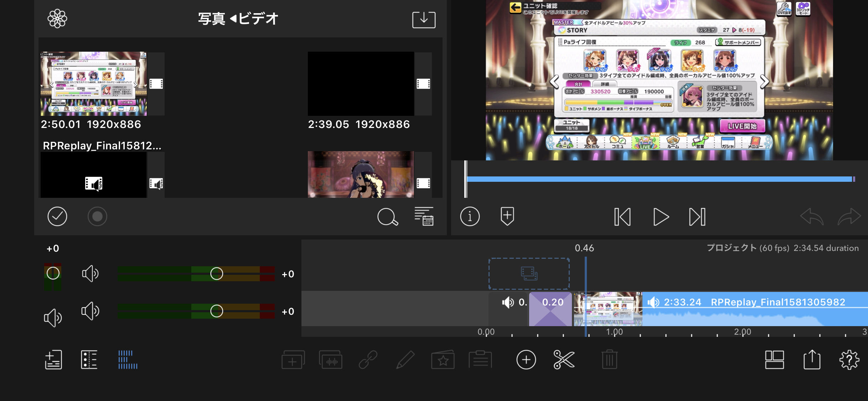Image resolution: width=868 pixels, height=401 pixels.
Task: Undo the last edit
Action: pos(812,216)
